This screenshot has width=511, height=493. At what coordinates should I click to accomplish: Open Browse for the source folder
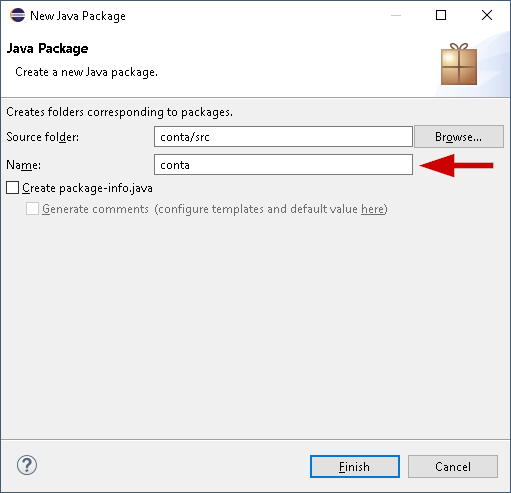[x=459, y=137]
